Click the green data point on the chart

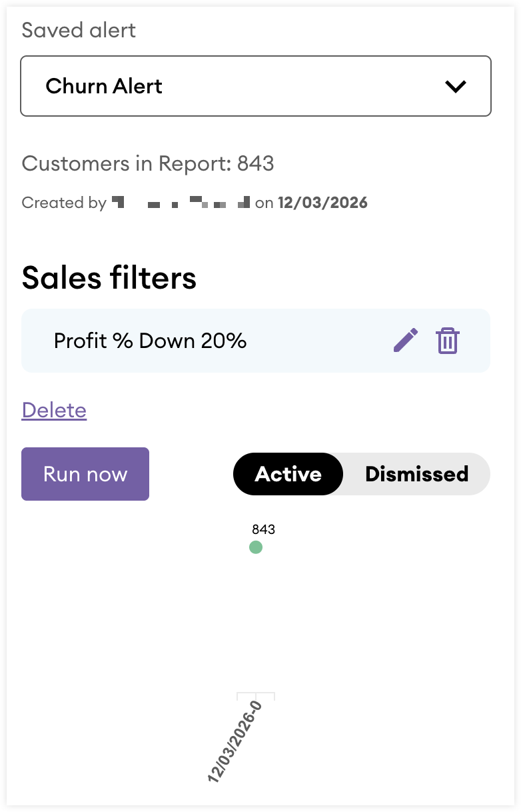(x=256, y=547)
